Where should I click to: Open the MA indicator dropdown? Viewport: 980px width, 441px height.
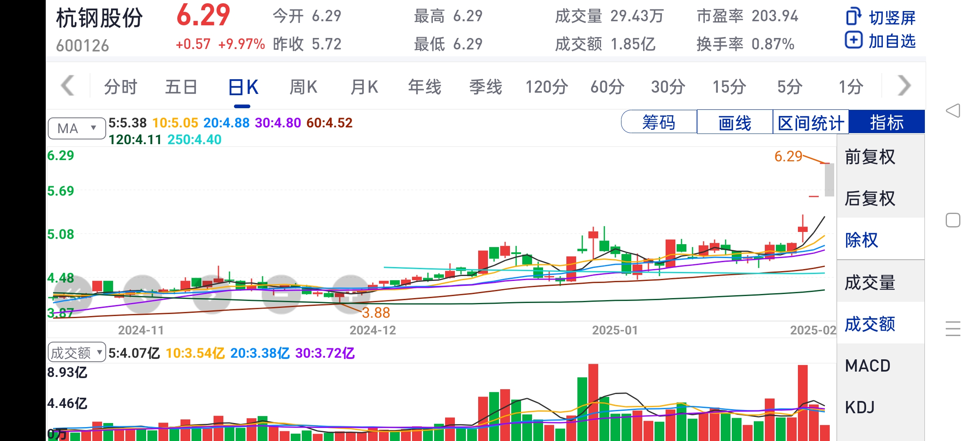(77, 129)
